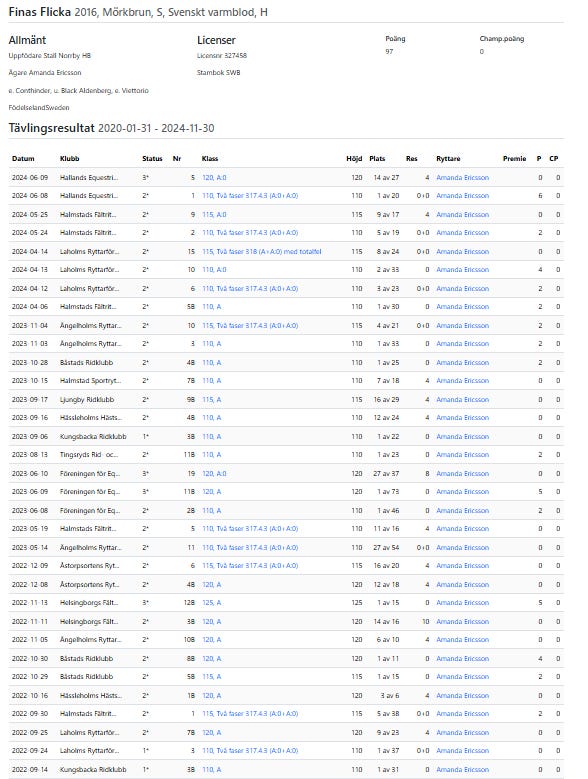Open rider link on the 2022-12-08 Åstorpsortens row
This screenshot has width=588, height=779.
(462, 585)
